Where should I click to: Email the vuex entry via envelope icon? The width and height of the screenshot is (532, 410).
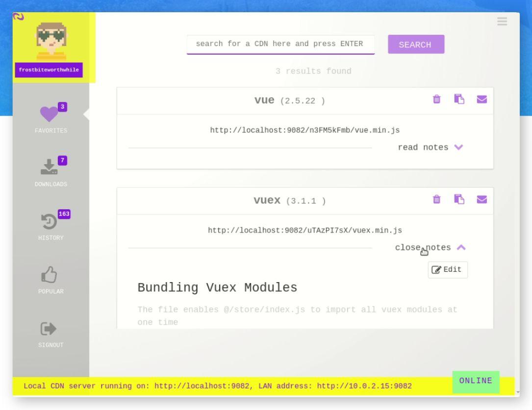482,199
